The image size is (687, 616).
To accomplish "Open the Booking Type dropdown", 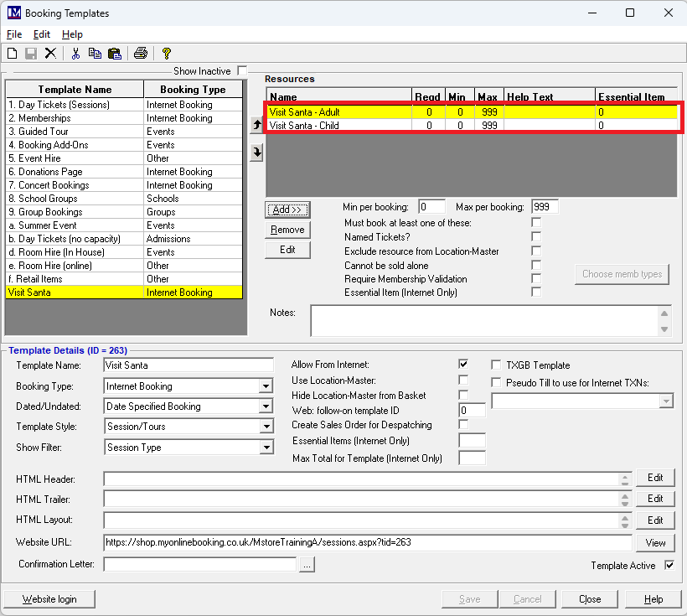I will (x=266, y=386).
